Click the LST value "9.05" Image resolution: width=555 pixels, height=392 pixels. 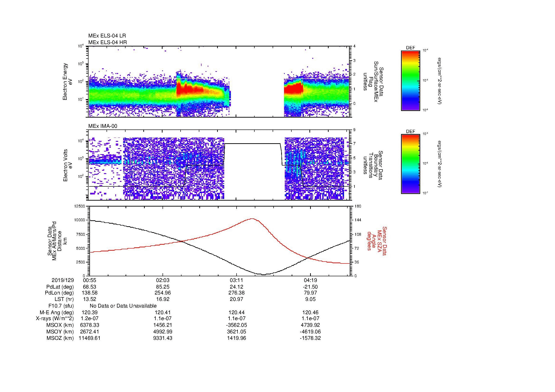coord(310,299)
